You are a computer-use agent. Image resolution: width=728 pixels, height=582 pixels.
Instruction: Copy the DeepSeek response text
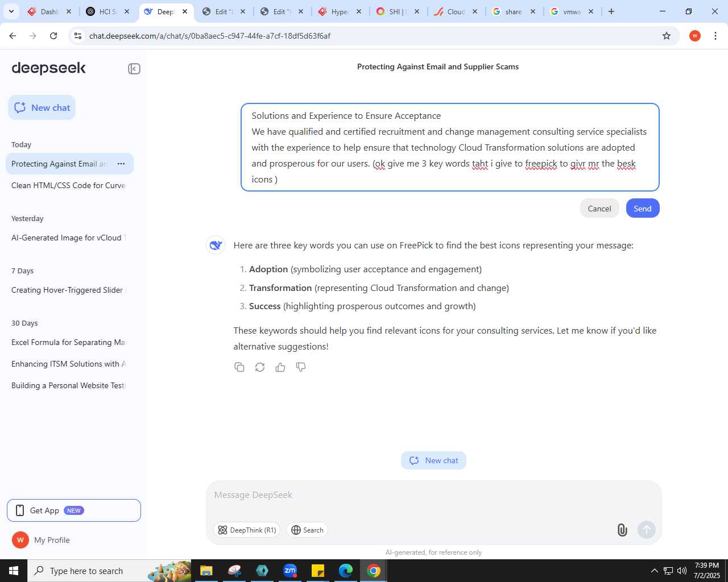click(x=239, y=367)
